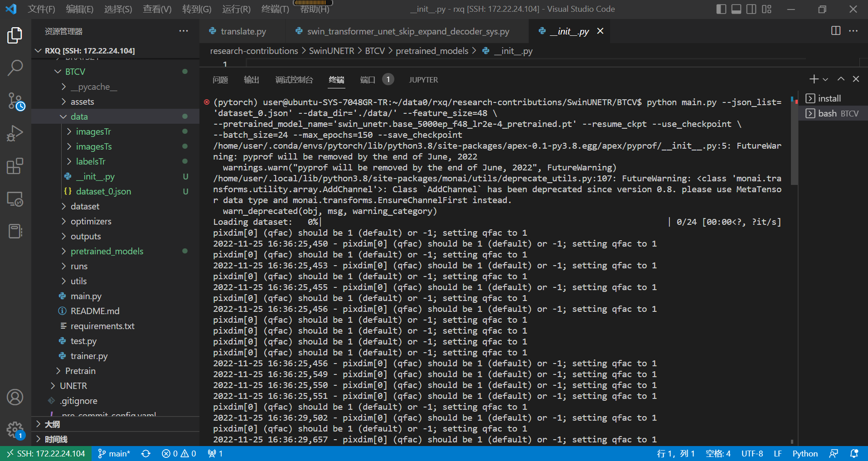The width and height of the screenshot is (868, 461).
Task: Synchronize changes with the status bar sync icon
Action: [x=145, y=453]
